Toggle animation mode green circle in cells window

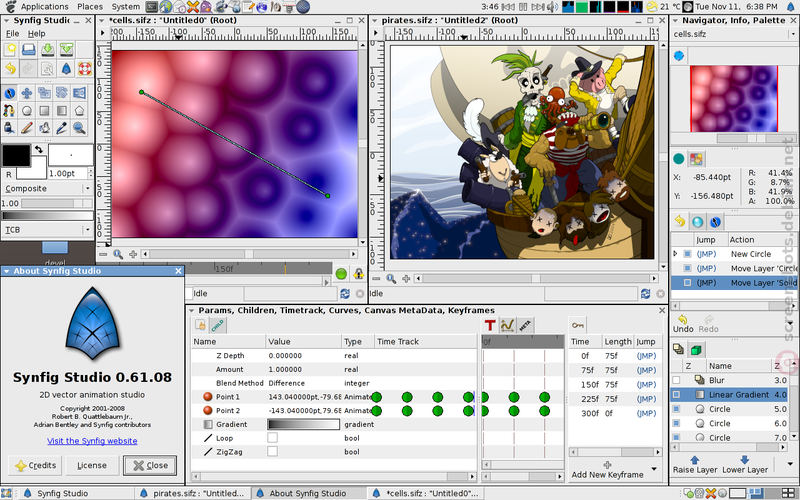pyautogui.click(x=341, y=274)
